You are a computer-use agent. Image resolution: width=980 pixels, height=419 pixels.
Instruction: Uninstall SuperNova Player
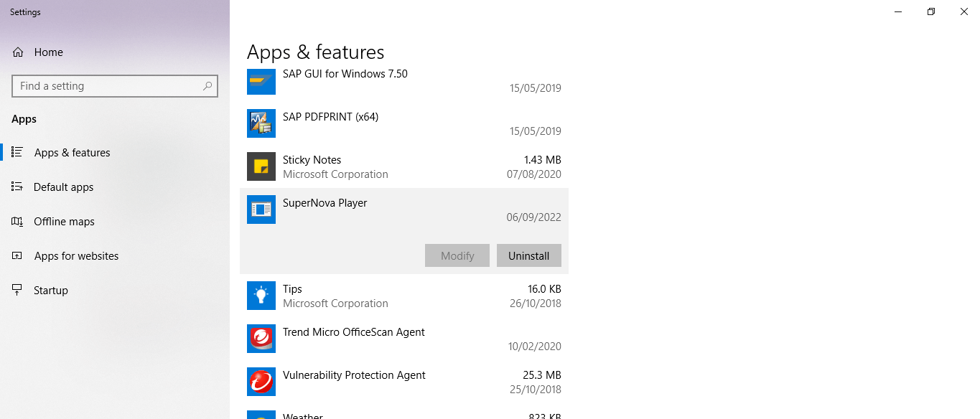coord(529,255)
